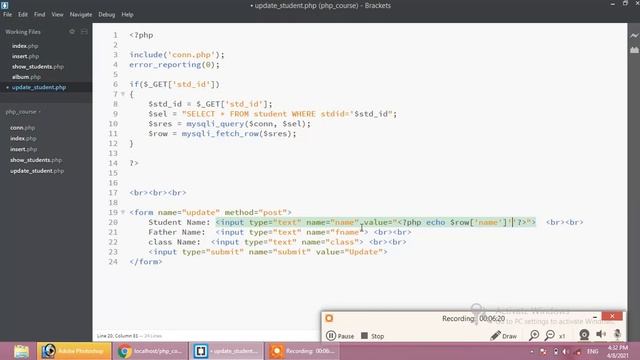Click the orange recorder logo icon
Image resolution: width=640 pixels, height=360 pixels.
coord(329,318)
